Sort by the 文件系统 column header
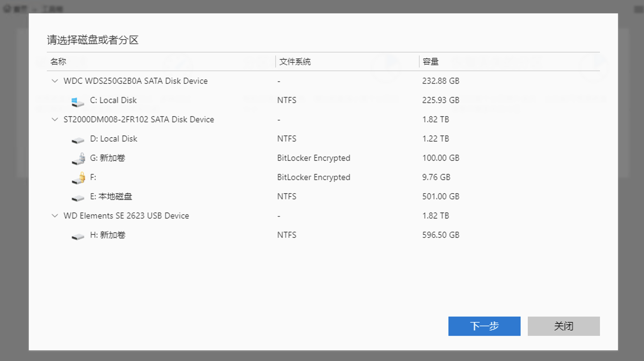The width and height of the screenshot is (644, 361). 295,62
